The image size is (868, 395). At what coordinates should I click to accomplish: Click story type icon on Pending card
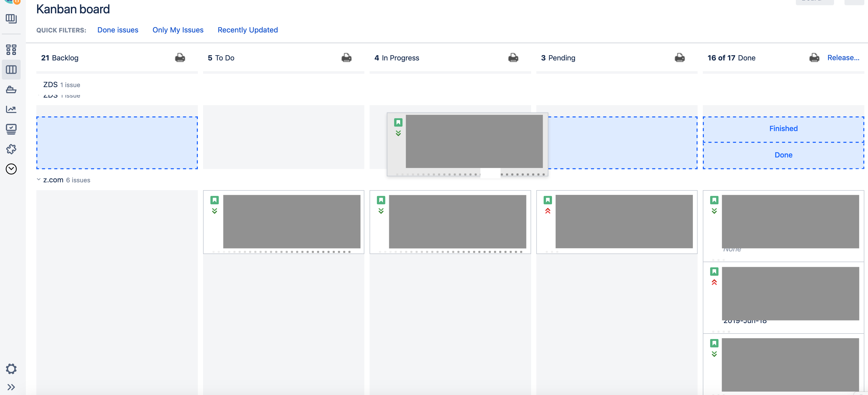(x=548, y=200)
